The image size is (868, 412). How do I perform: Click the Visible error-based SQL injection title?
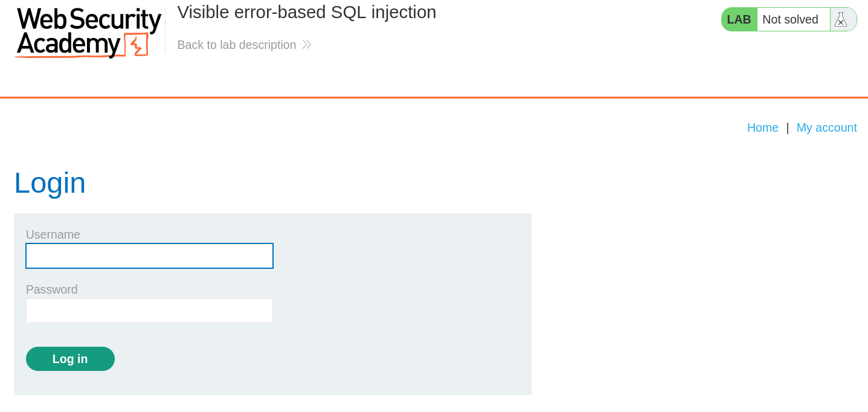[307, 12]
